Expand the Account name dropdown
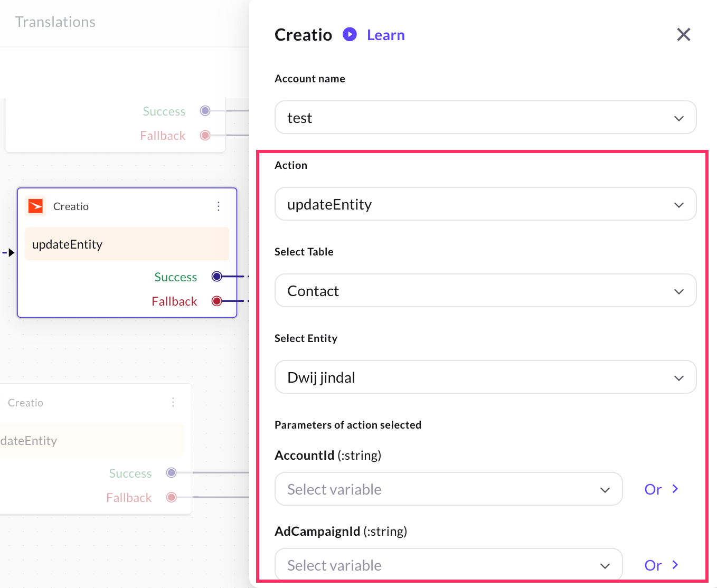Image resolution: width=717 pixels, height=588 pixels. pyautogui.click(x=485, y=118)
